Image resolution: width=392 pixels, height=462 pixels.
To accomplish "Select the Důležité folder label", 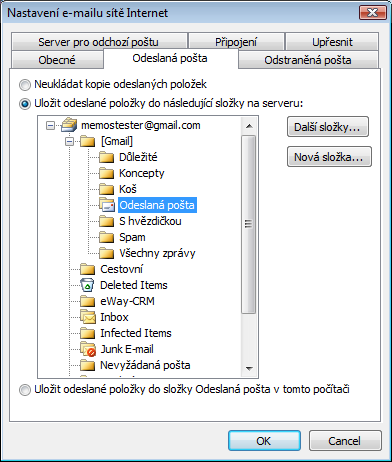I will click(x=138, y=157).
